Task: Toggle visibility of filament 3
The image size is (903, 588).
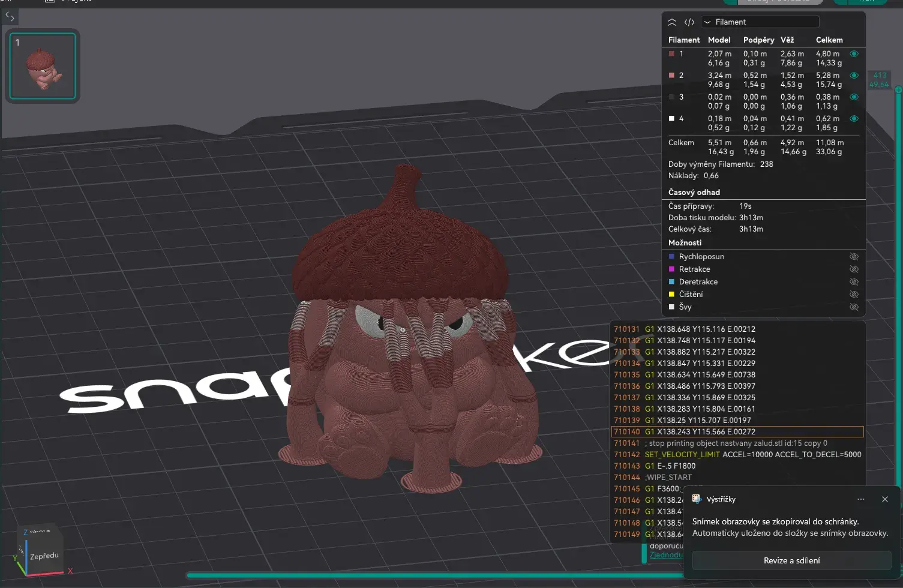Action: pos(854,97)
